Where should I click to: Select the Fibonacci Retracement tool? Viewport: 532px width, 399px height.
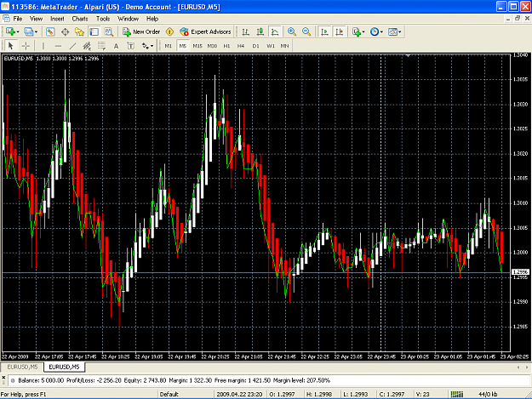[102, 46]
